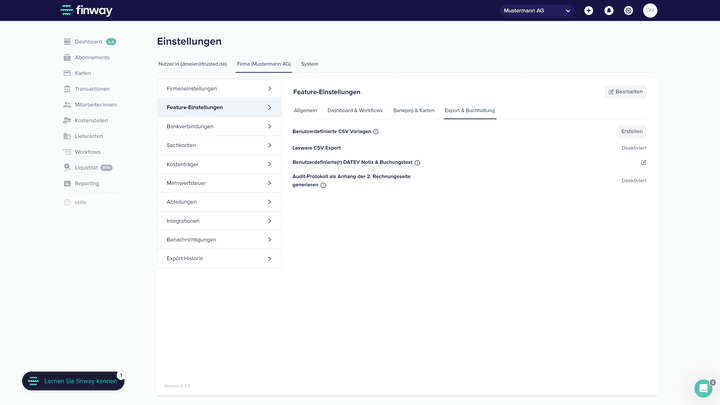720x405 pixels.
Task: Open the Export & Buchhaltung sub-tab
Action: pos(470,111)
